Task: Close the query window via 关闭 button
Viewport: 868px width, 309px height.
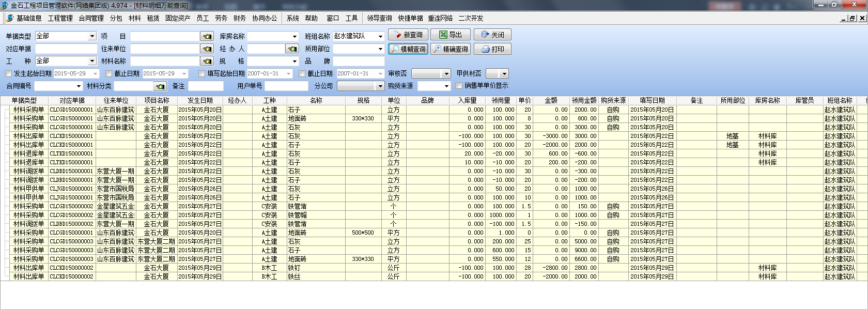Action: tap(492, 35)
